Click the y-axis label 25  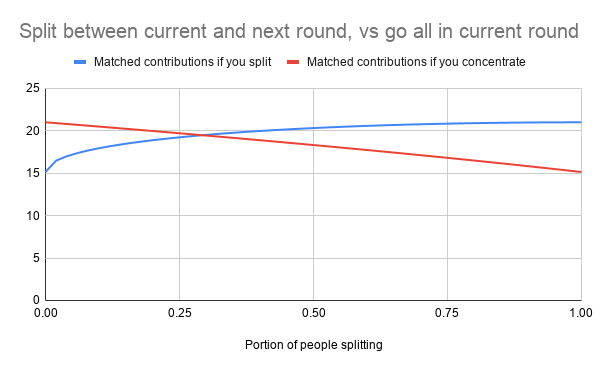[x=33, y=88]
